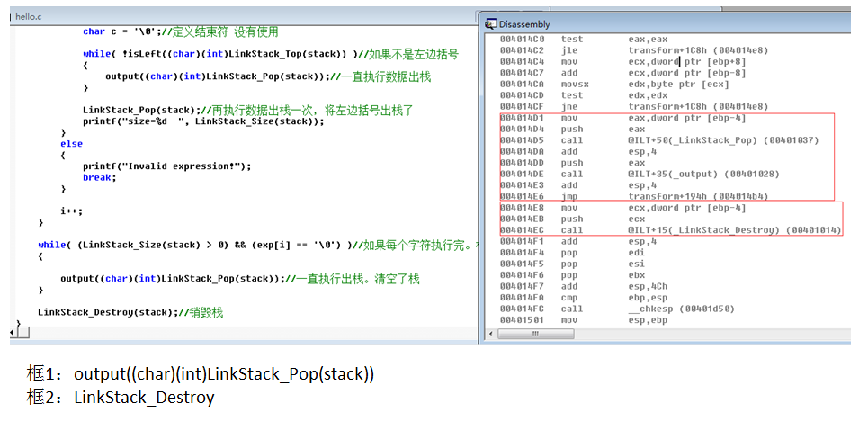Click disassembly line 004014C4 mov ecx

click(622, 61)
